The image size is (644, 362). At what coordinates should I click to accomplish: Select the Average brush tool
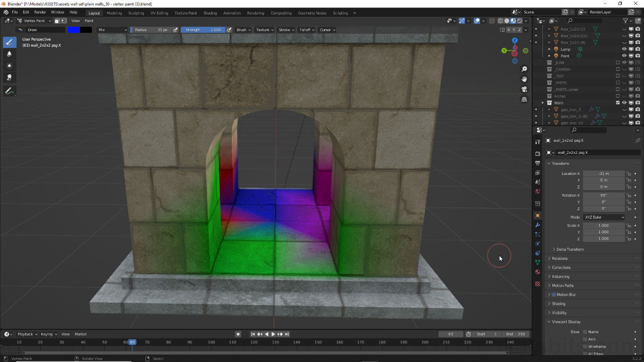pyautogui.click(x=9, y=65)
